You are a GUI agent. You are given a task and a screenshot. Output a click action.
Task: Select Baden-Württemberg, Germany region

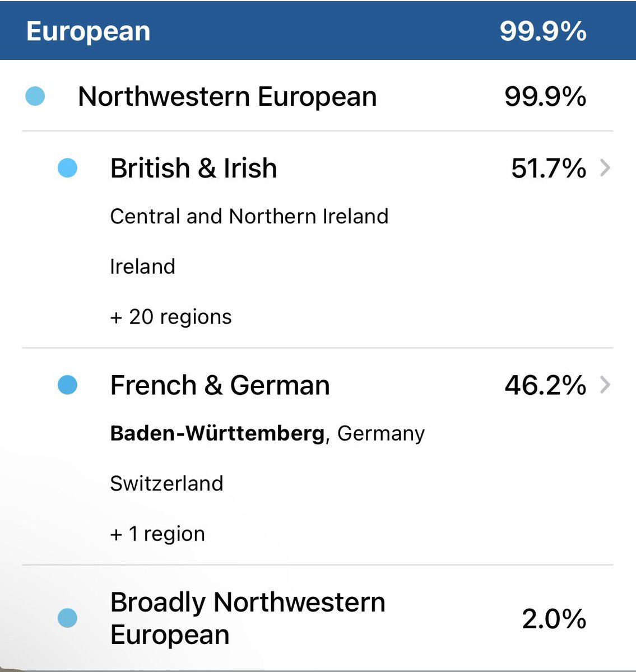click(267, 433)
